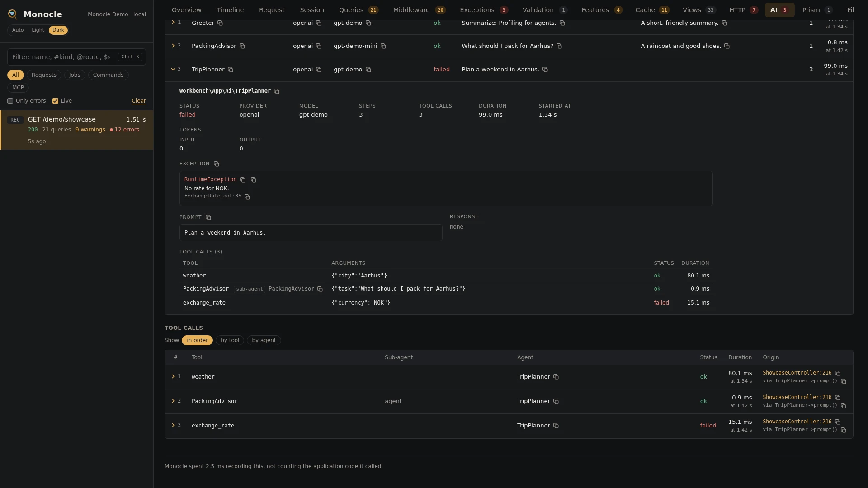Image resolution: width=868 pixels, height=488 pixels.
Task: Copy the ExchangeRateTool:35 location
Action: [x=247, y=197]
